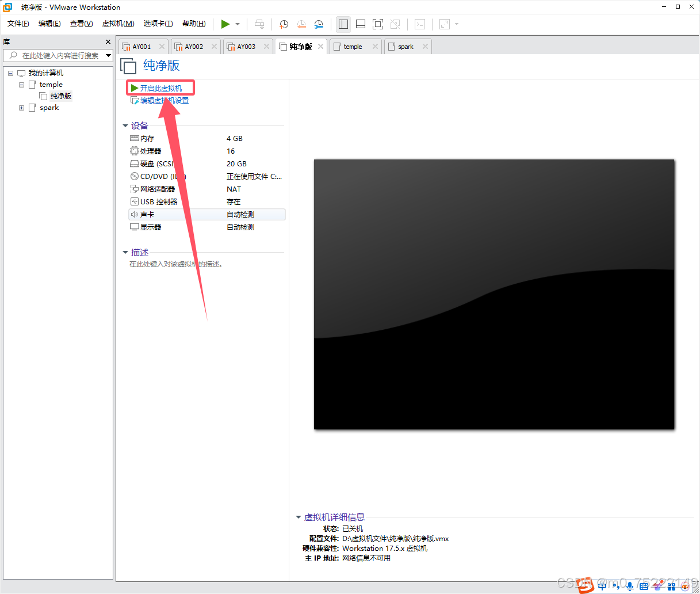Image resolution: width=700 pixels, height=594 pixels.
Task: Close the spark tab
Action: pyautogui.click(x=425, y=47)
